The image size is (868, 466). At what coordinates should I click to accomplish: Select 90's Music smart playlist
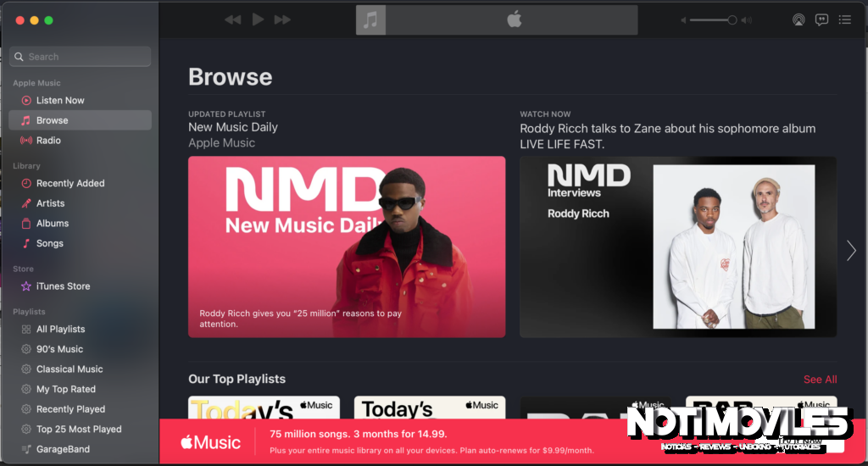tap(81, 349)
